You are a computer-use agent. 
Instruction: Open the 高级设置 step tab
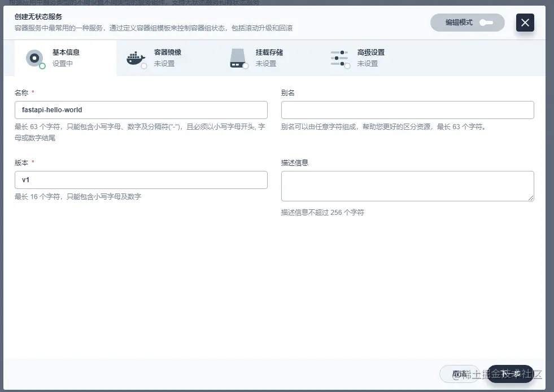point(370,58)
